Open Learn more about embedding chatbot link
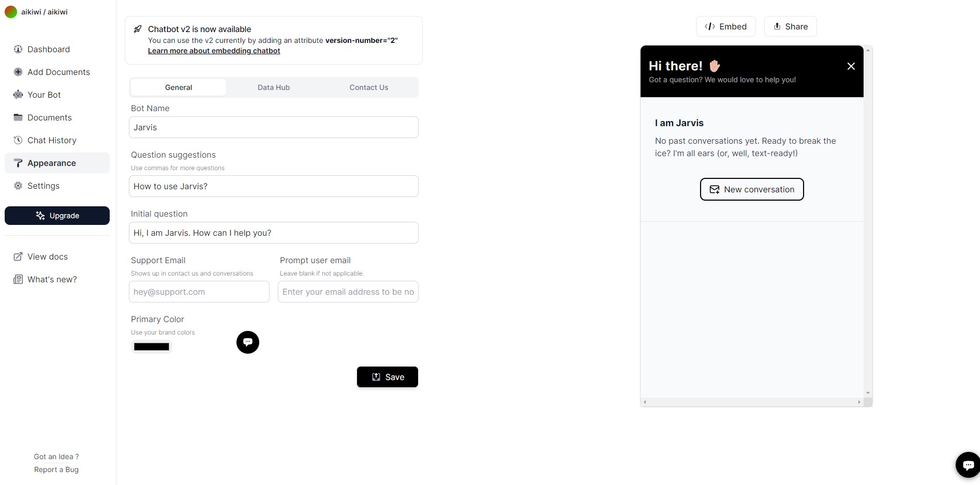The image size is (980, 485). click(x=214, y=51)
